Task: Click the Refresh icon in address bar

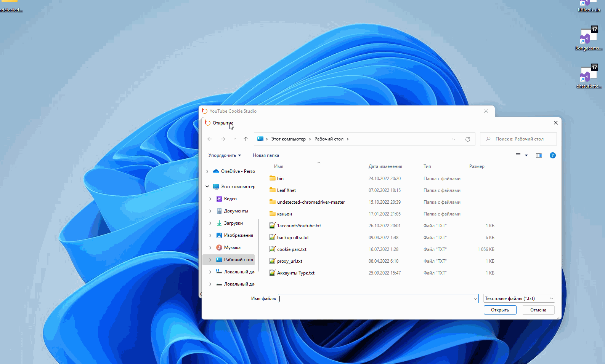Action: point(467,139)
